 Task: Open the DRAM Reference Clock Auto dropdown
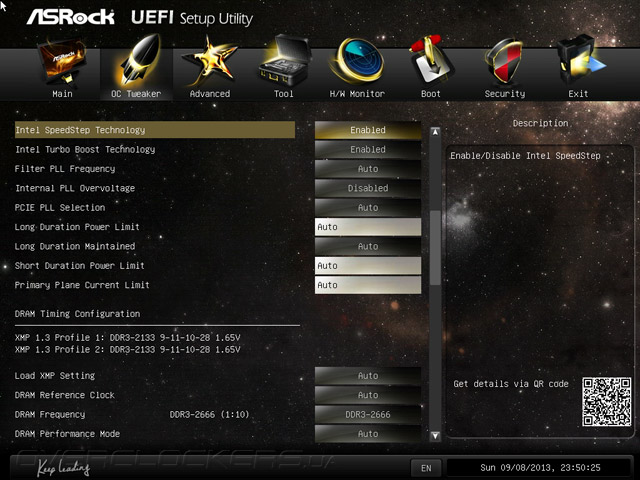368,395
